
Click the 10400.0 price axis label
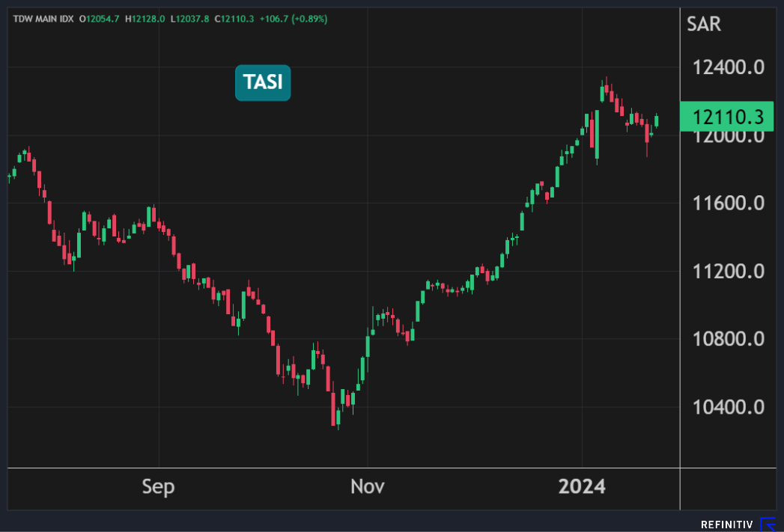pyautogui.click(x=728, y=407)
